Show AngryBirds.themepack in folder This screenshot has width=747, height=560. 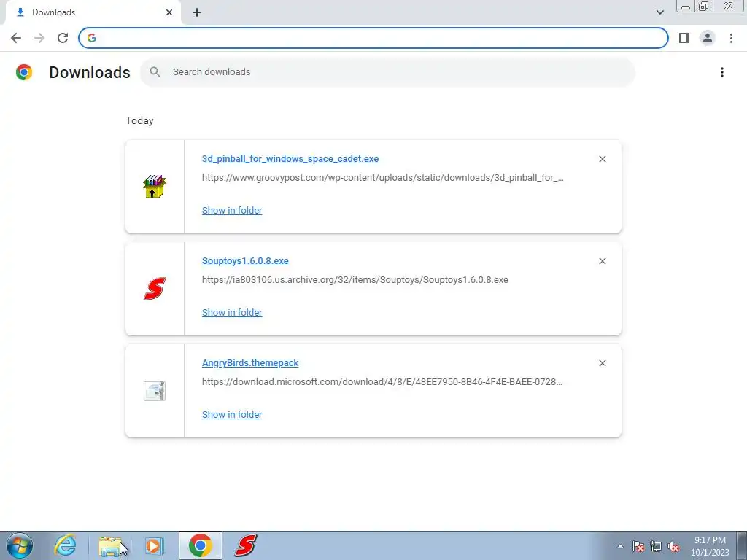tap(232, 414)
